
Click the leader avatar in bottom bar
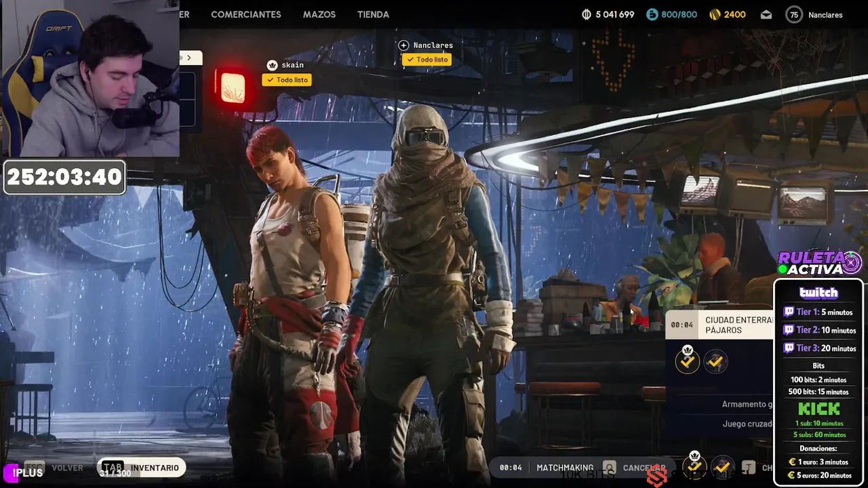[694, 467]
